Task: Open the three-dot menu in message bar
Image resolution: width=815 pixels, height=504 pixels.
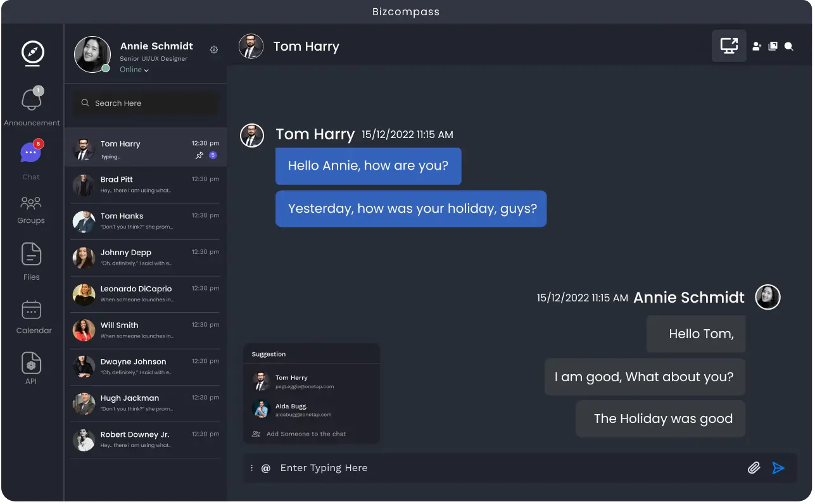Action: click(x=251, y=468)
